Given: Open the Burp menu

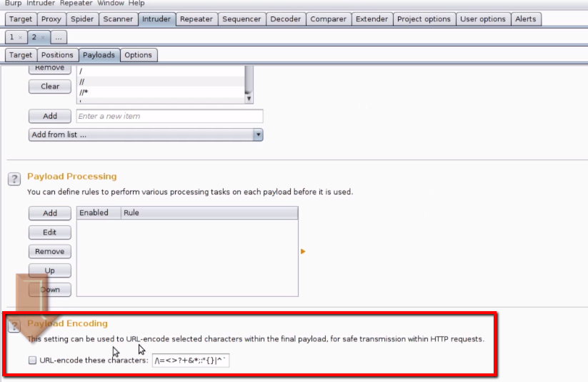Looking at the screenshot, I should [x=14, y=3].
